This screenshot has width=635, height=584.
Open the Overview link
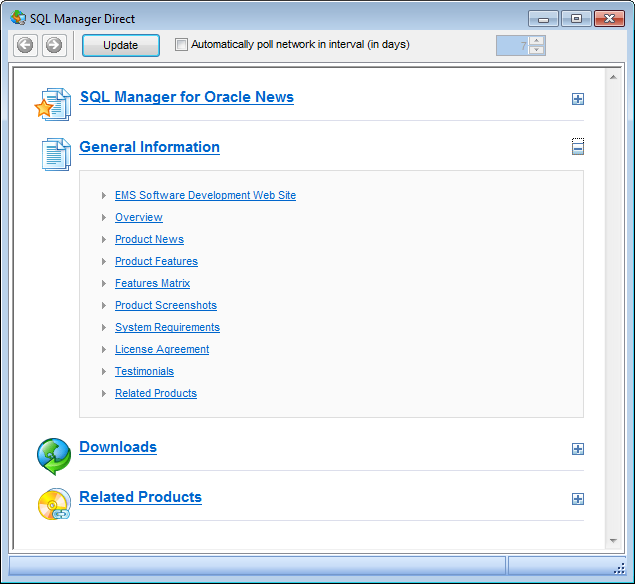pos(139,217)
